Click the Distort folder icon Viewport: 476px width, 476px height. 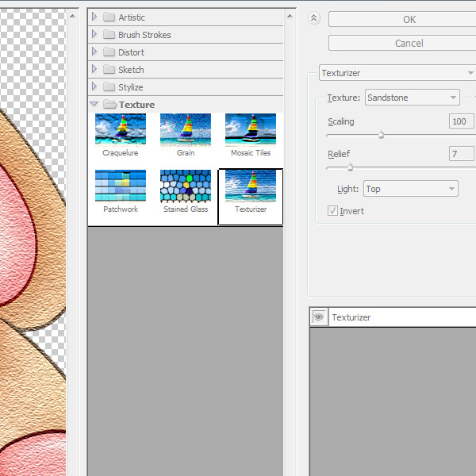(109, 52)
